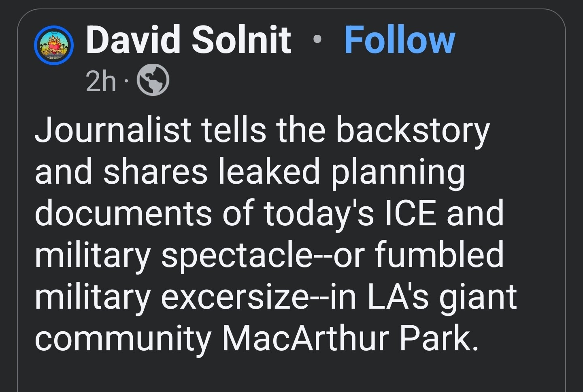
Task: Open the David Solnit profile name link
Action: (x=188, y=40)
